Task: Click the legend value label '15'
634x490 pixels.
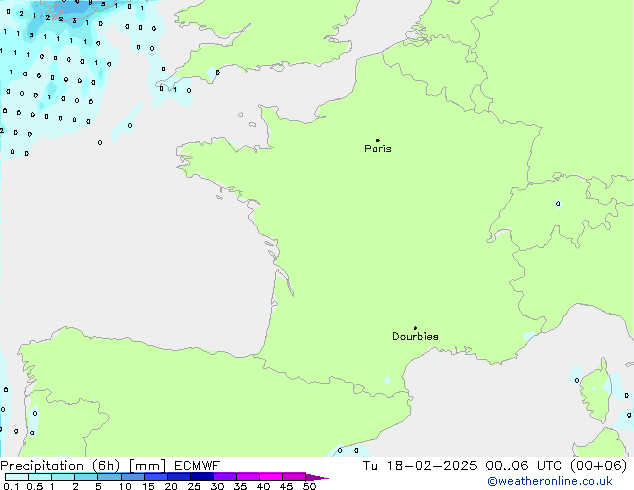Action: pyautogui.click(x=148, y=486)
